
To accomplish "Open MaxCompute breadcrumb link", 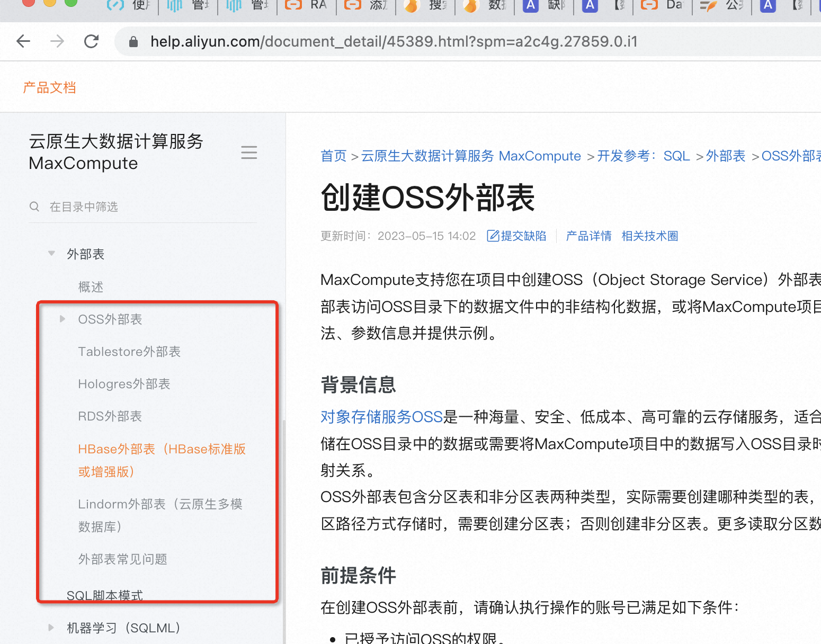I will [471, 156].
